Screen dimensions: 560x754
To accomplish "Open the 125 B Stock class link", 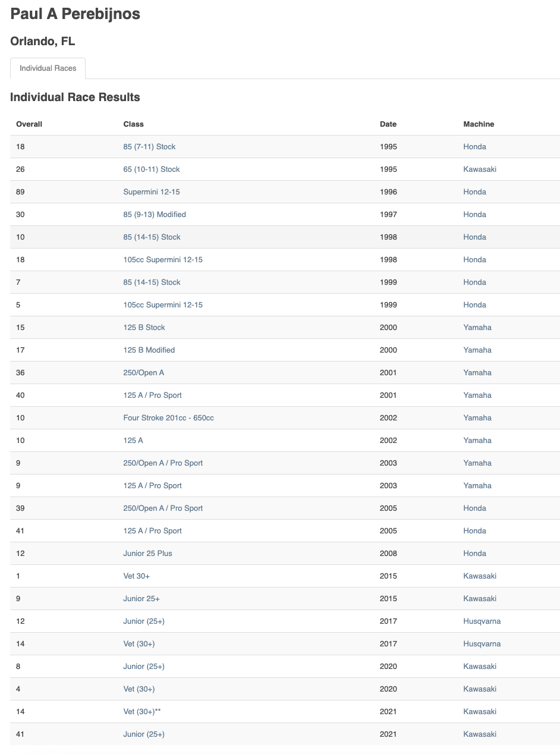I will pyautogui.click(x=144, y=327).
